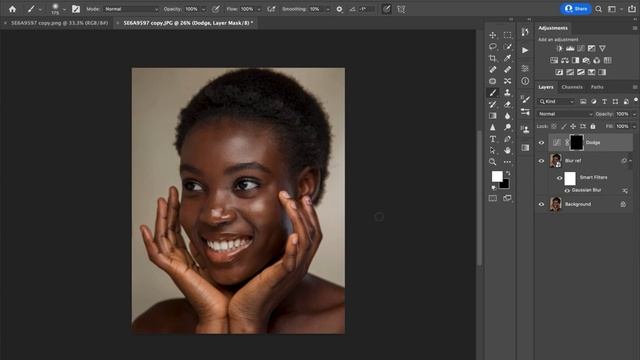This screenshot has height=360, width=640.
Task: Click the background color swatch
Action: [505, 184]
